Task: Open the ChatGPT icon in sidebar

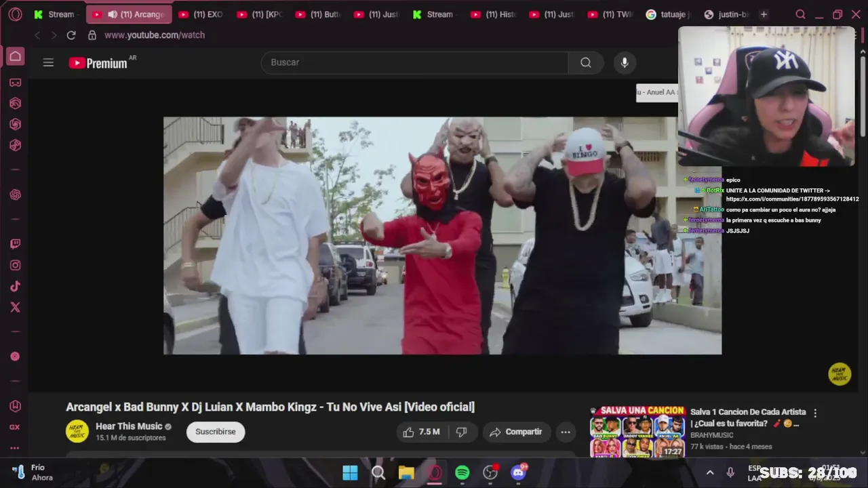Action: click(15, 195)
